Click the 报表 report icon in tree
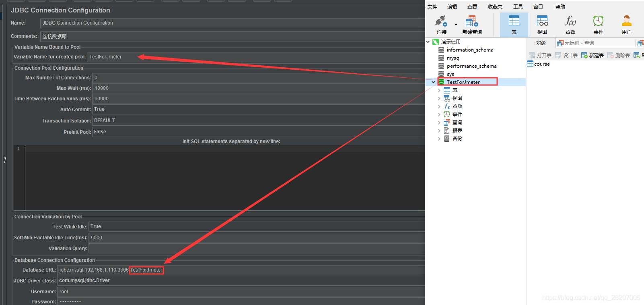 tap(447, 131)
